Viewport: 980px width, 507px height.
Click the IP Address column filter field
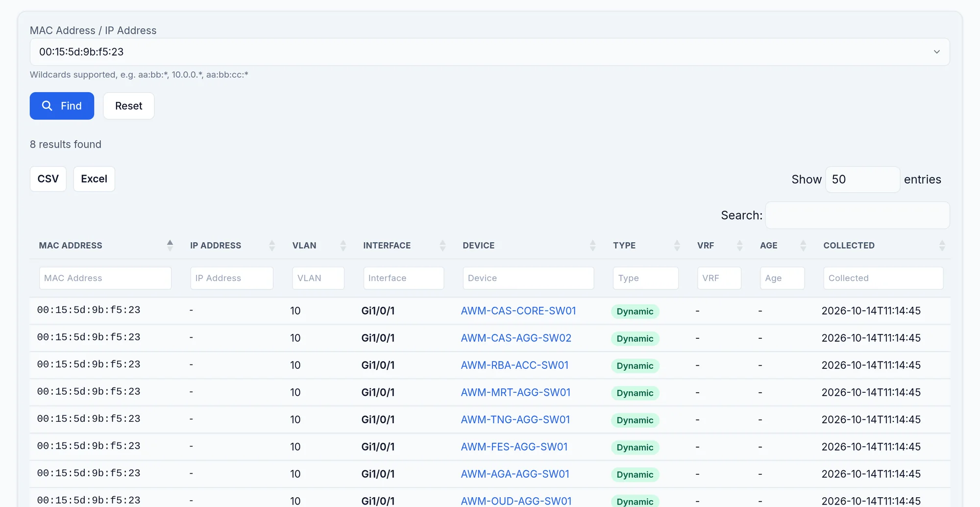click(x=232, y=278)
